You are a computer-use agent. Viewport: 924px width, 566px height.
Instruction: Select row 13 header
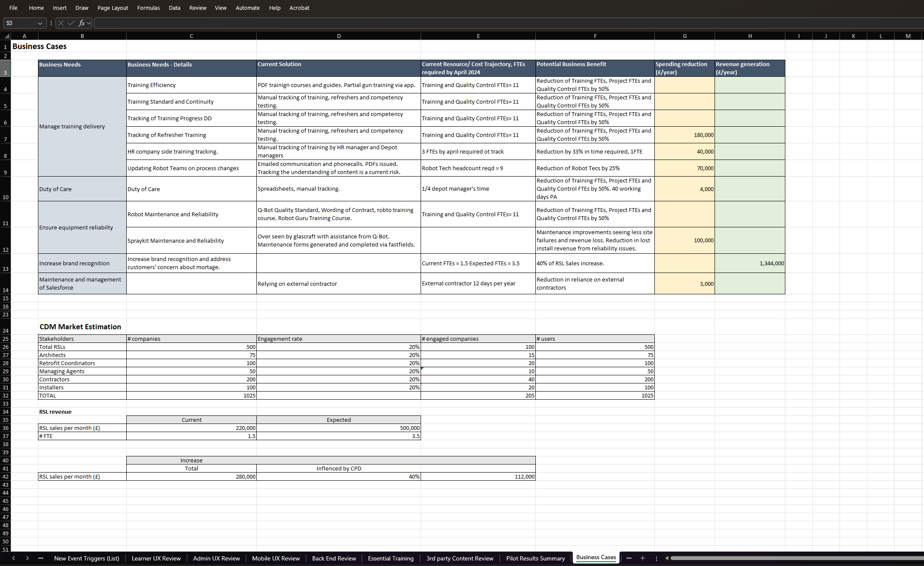click(x=6, y=264)
